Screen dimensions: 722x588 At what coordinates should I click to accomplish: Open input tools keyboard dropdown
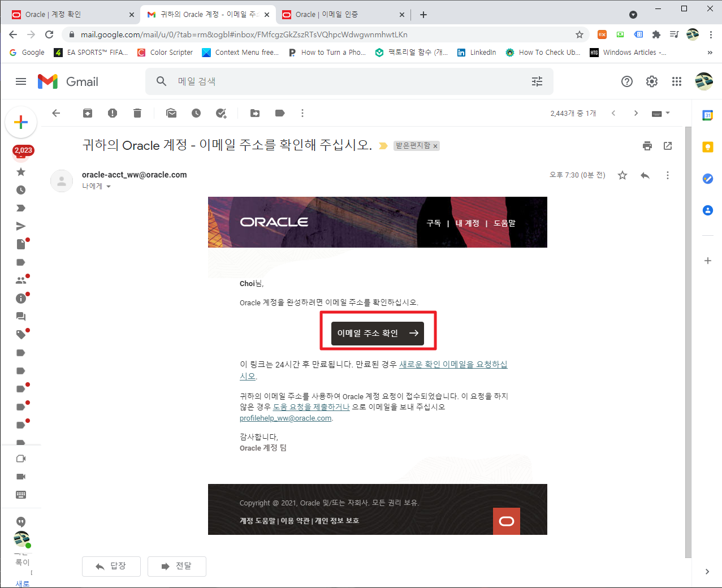click(x=660, y=113)
